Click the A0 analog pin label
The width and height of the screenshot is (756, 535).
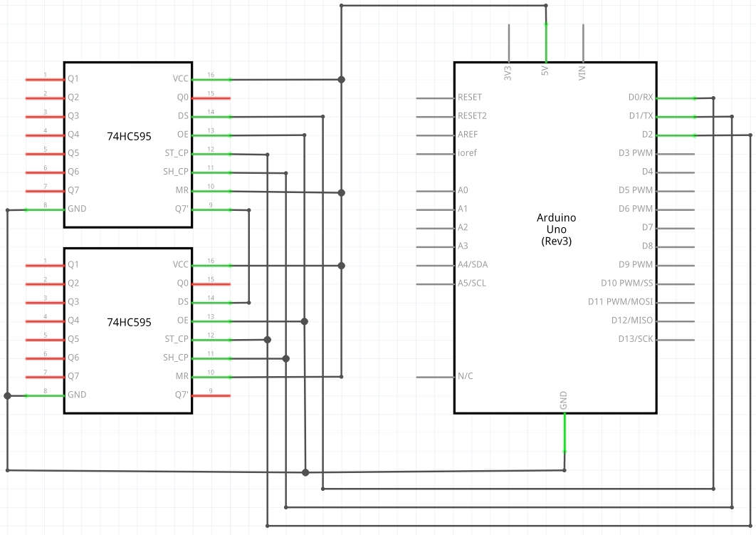pyautogui.click(x=463, y=190)
